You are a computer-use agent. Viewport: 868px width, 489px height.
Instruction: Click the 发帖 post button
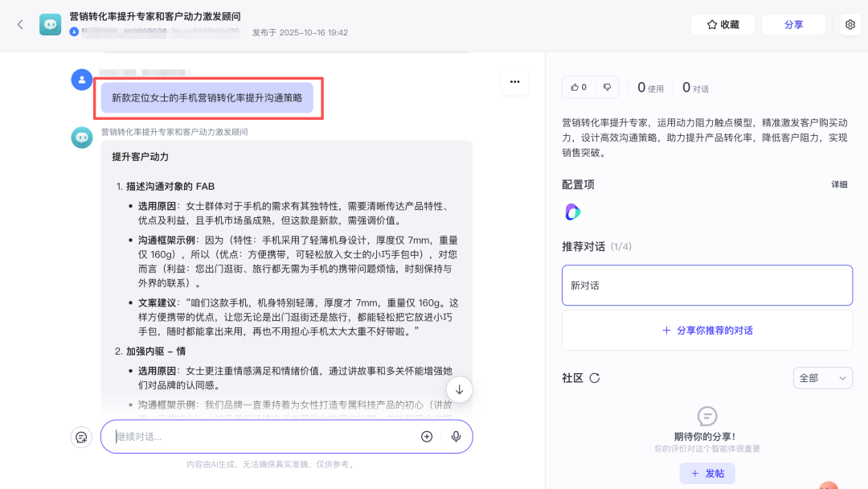click(706, 474)
